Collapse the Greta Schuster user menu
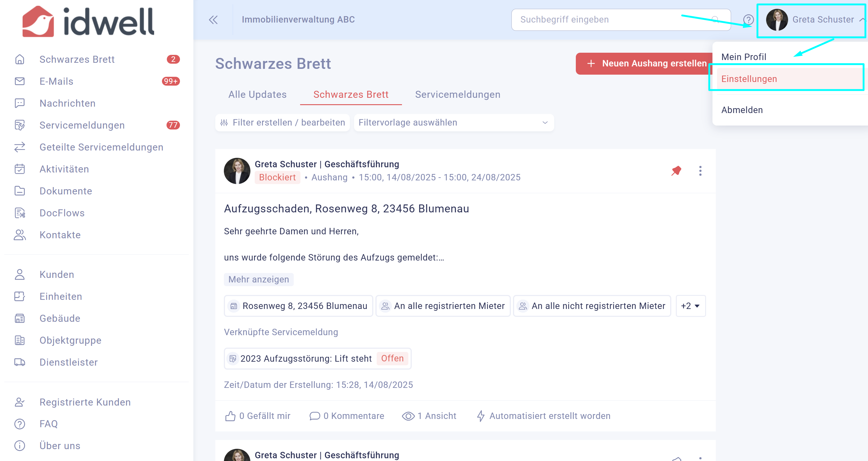 point(862,20)
